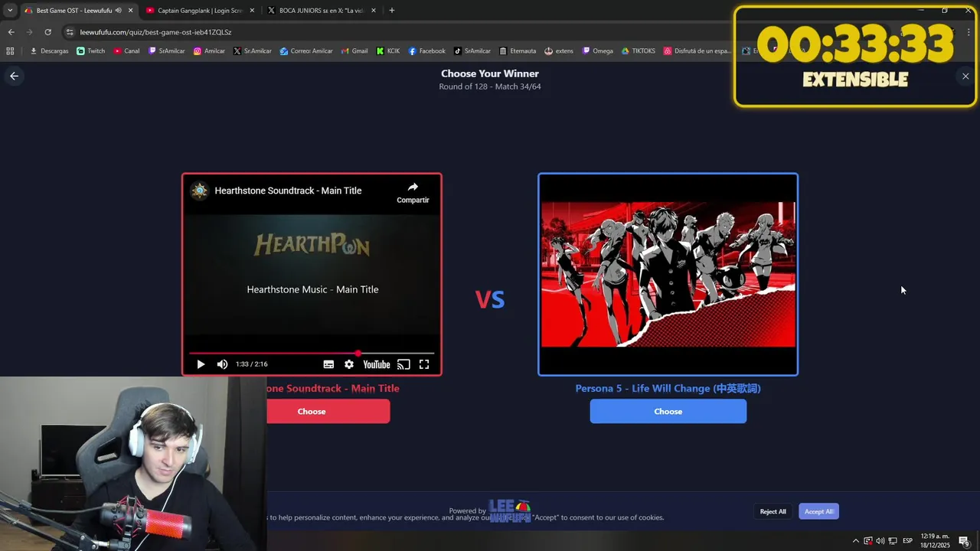Accept all cookies
Screen dimensions: 980x551
[x=818, y=511]
